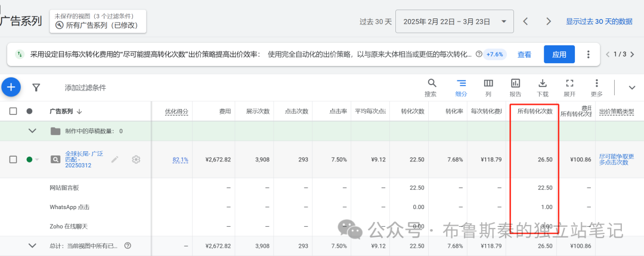The image size is (644, 256).
Task: Go to the next date range
Action: [549, 21]
